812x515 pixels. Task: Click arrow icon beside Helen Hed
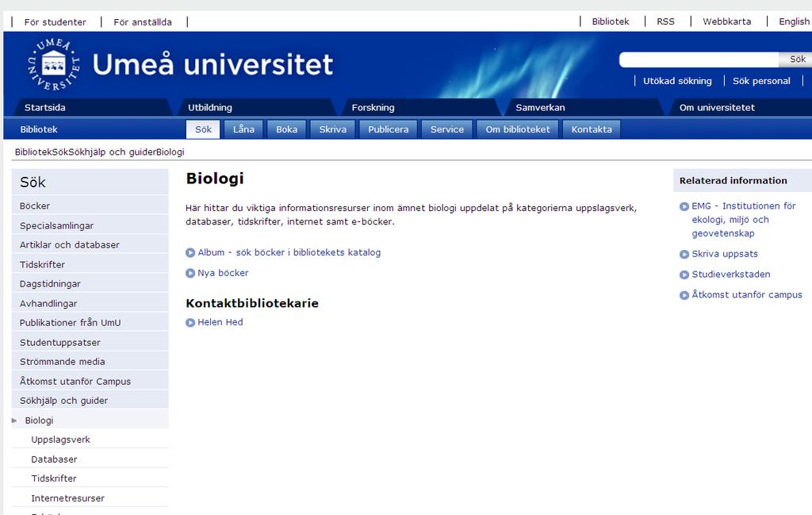(x=190, y=322)
